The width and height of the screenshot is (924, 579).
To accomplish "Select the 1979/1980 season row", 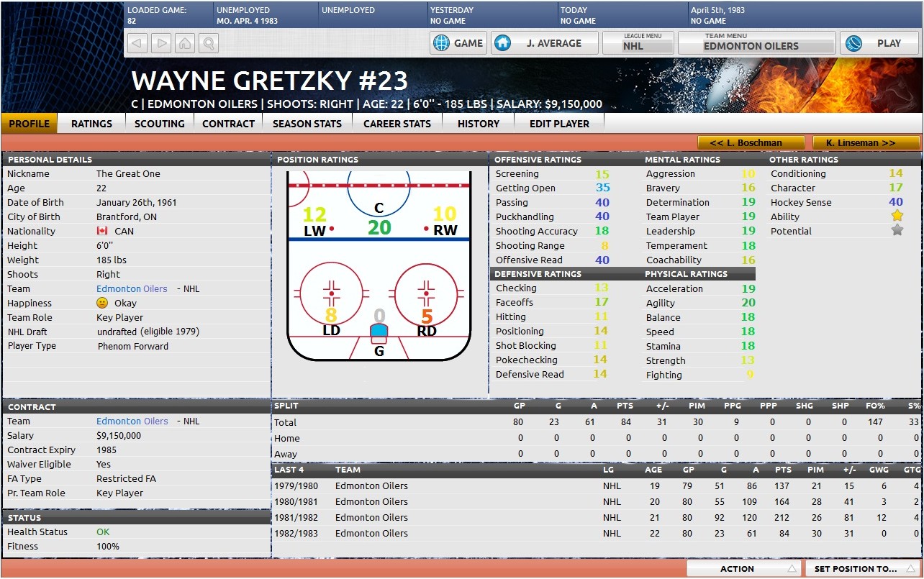I will (597, 485).
